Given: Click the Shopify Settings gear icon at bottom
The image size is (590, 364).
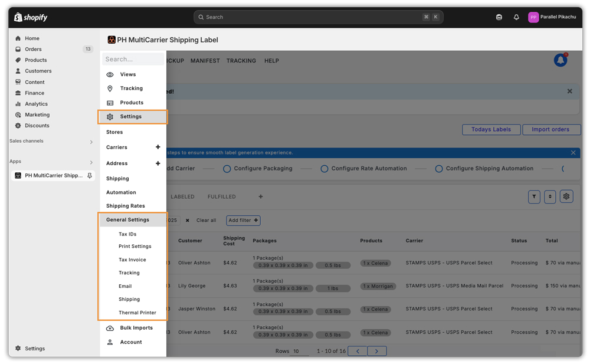Looking at the screenshot, I should click(18, 349).
